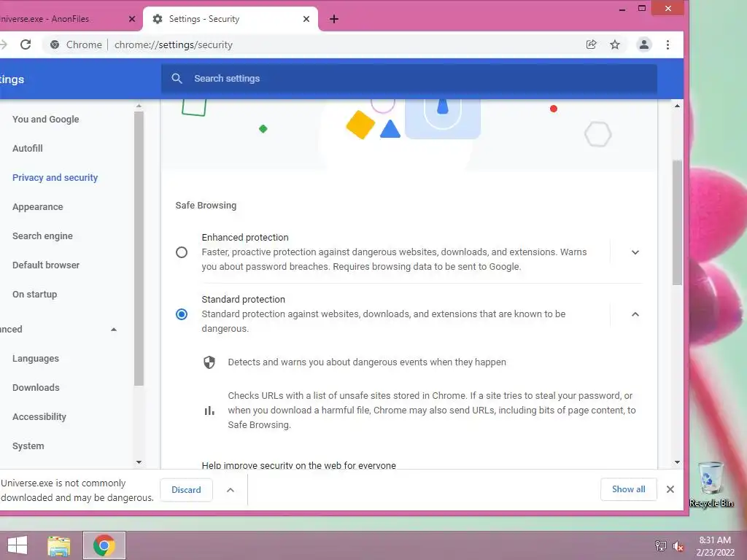Screen dimensions: 747x560
Task: Open You and Google settings
Action: [x=46, y=120]
